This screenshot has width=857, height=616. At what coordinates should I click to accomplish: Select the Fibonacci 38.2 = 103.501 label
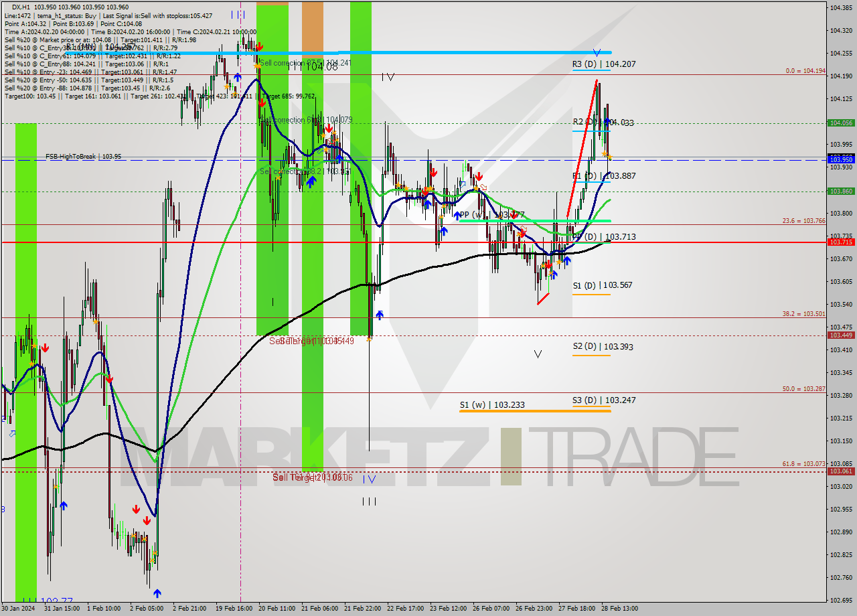click(x=804, y=313)
